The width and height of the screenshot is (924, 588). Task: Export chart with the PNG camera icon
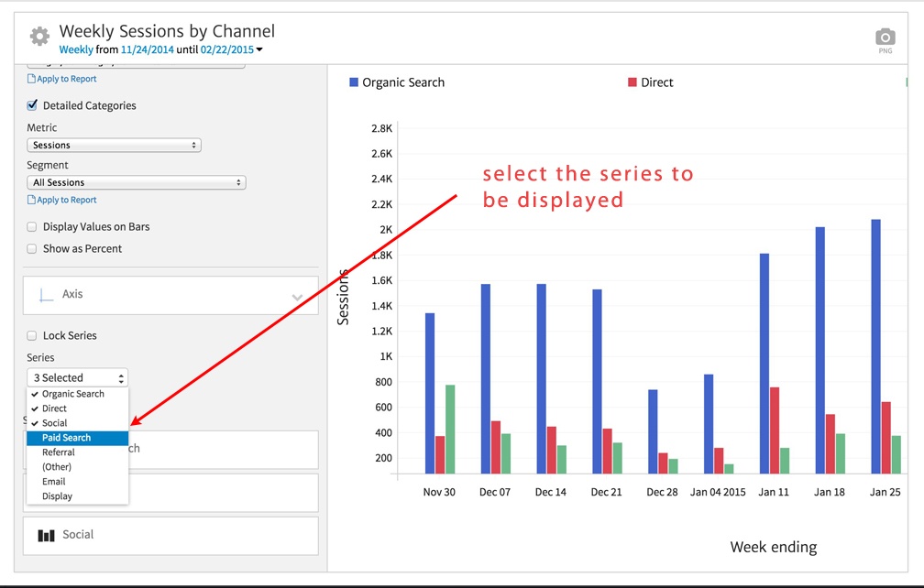click(885, 38)
